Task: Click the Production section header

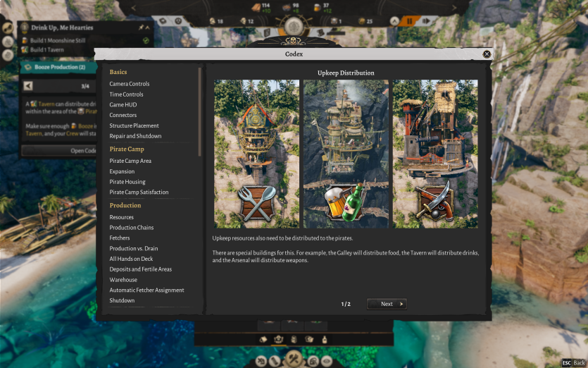Action: pos(125,205)
